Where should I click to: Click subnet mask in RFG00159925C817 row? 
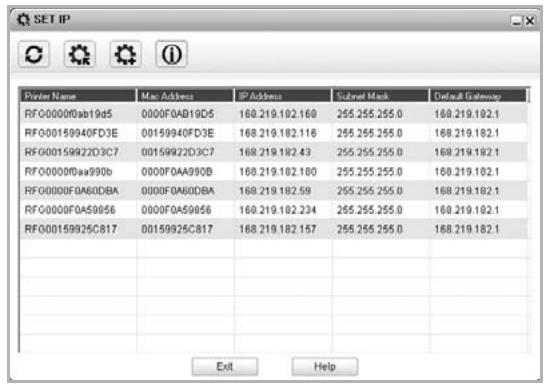(x=369, y=229)
